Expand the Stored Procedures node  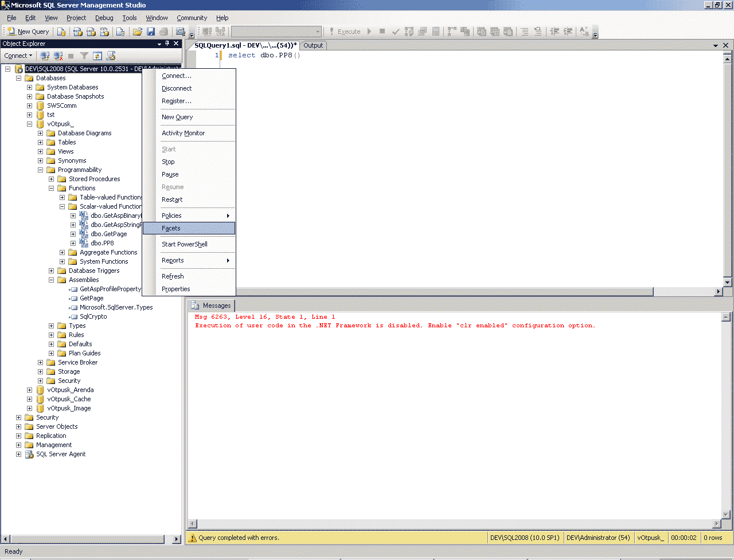pyautogui.click(x=51, y=179)
